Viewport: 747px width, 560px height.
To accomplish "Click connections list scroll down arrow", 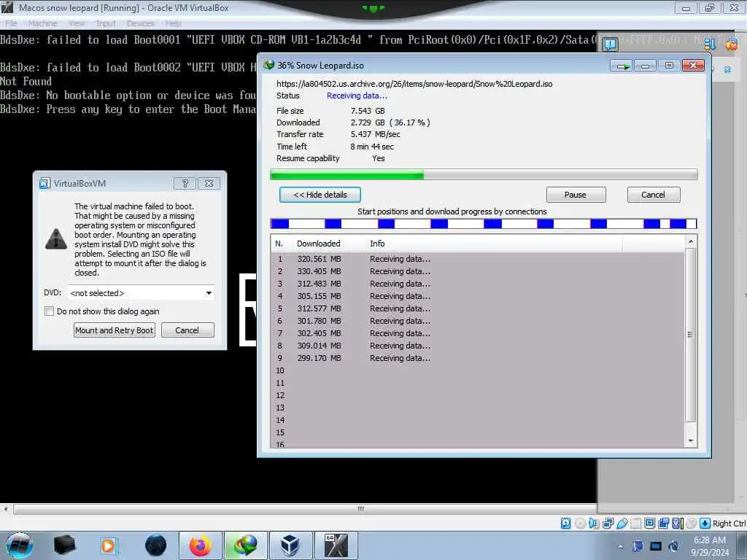I will pyautogui.click(x=691, y=441).
